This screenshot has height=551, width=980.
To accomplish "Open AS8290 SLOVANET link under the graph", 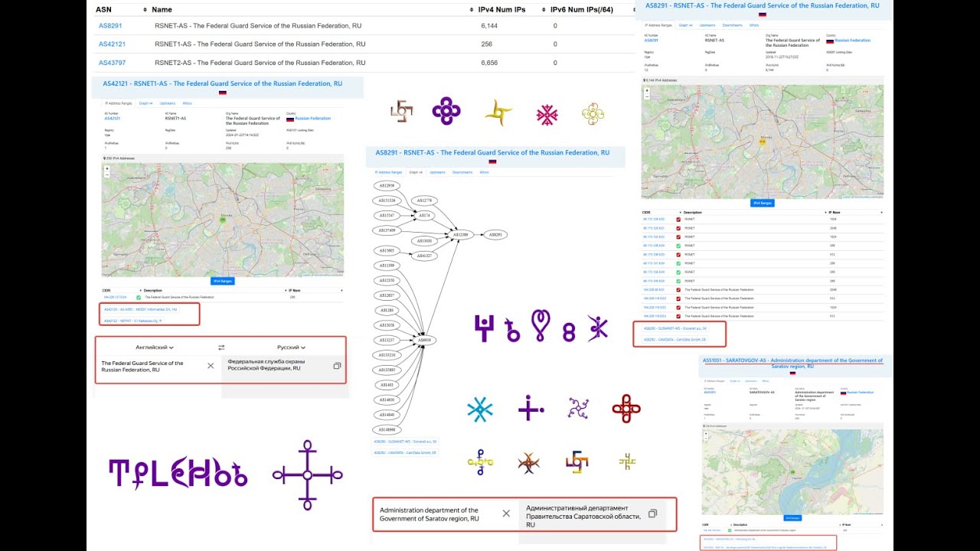I will click(405, 442).
